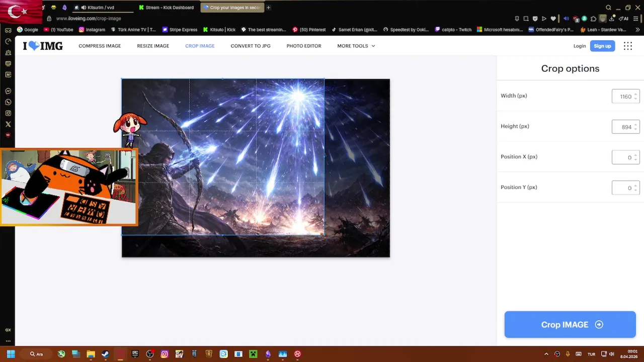Open the RESIZE IMAGE tool
The height and width of the screenshot is (362, 644).
pyautogui.click(x=153, y=46)
